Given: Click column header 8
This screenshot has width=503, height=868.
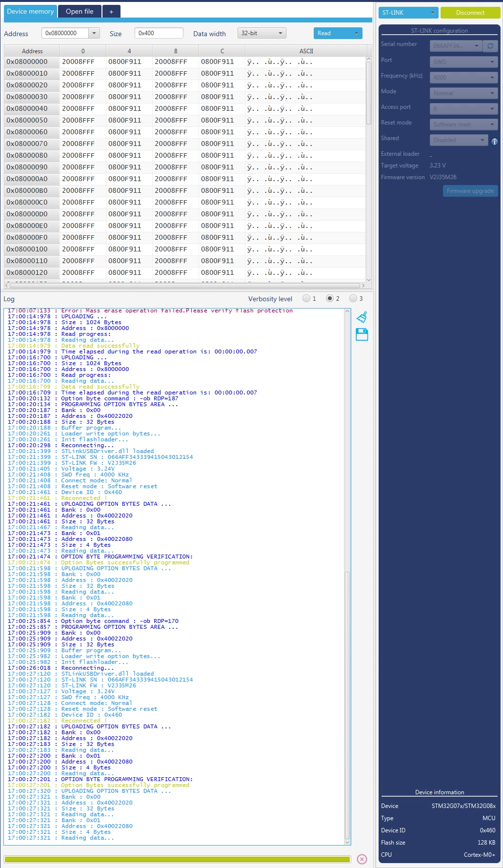Looking at the screenshot, I should (x=176, y=51).
